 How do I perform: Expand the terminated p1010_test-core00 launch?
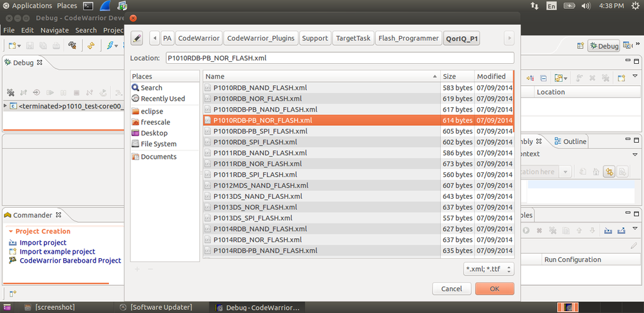pyautogui.click(x=5, y=106)
